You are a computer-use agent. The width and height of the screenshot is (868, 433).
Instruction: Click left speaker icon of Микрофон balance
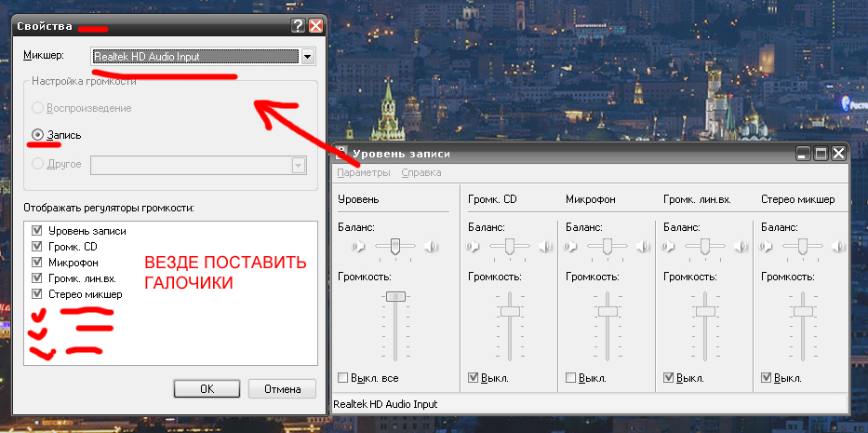[x=570, y=246]
